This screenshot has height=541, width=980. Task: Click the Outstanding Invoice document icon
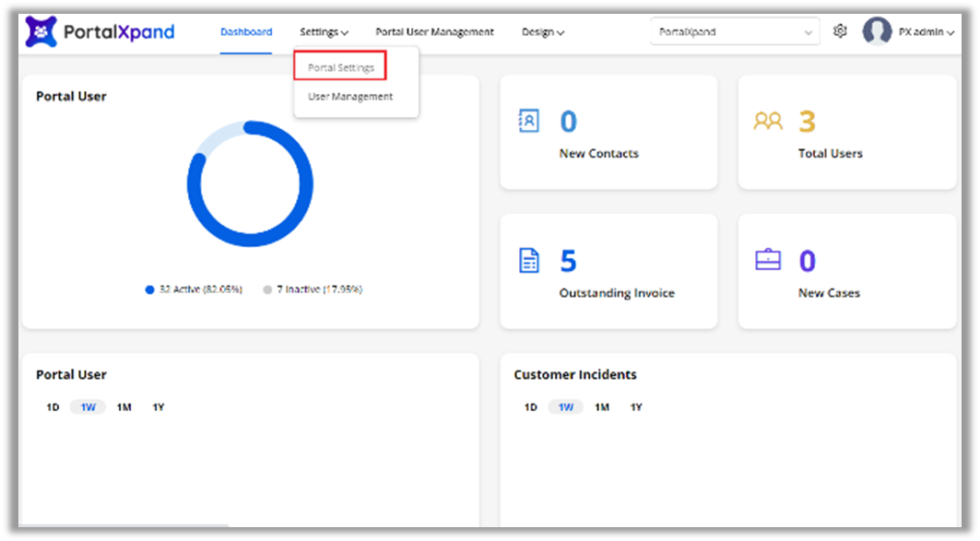(x=529, y=261)
